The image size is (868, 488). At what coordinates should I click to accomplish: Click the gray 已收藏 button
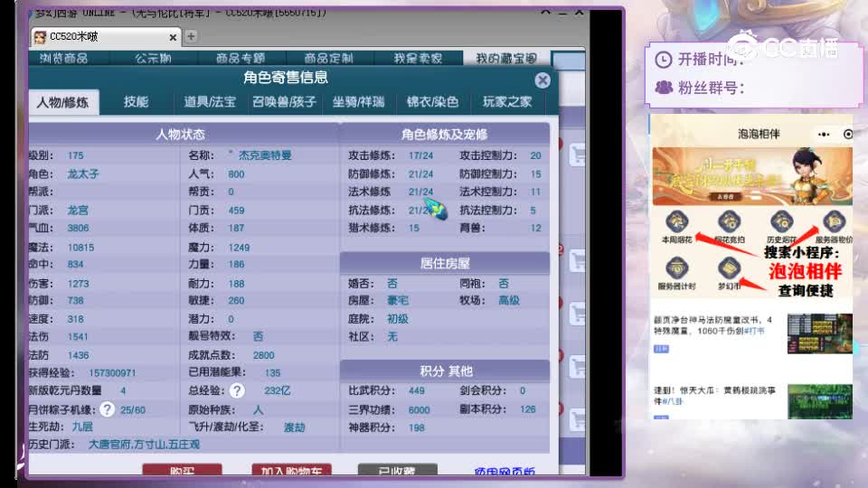(x=398, y=470)
